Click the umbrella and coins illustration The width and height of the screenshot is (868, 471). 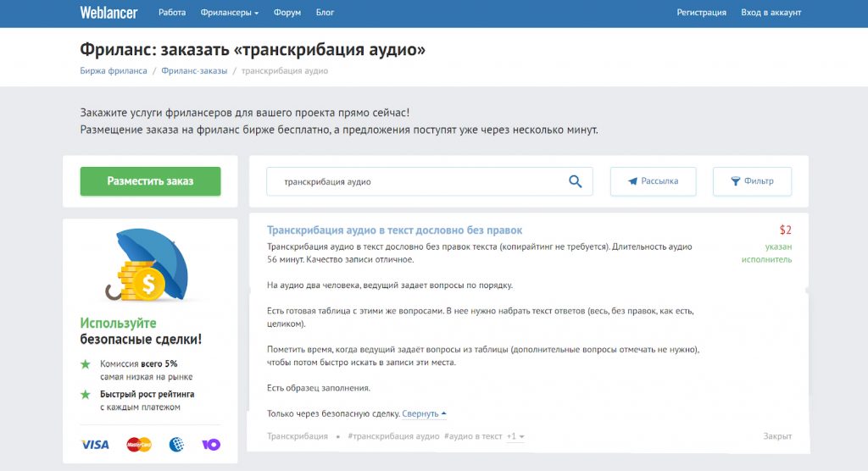click(147, 266)
